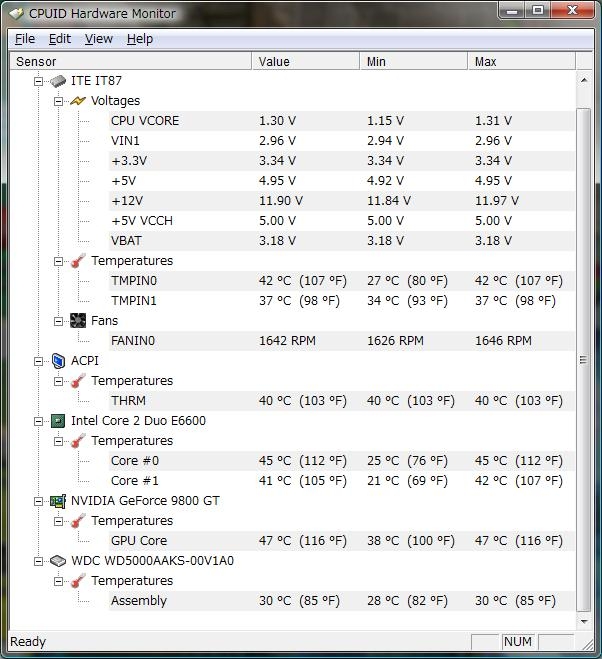Click the Intel Core 2 Duo CPU icon
602x659 pixels.
58,421
